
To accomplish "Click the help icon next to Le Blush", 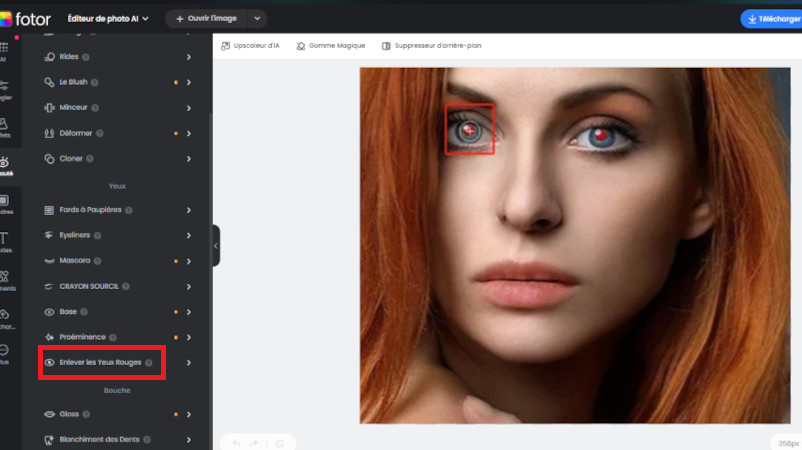I will tap(95, 82).
